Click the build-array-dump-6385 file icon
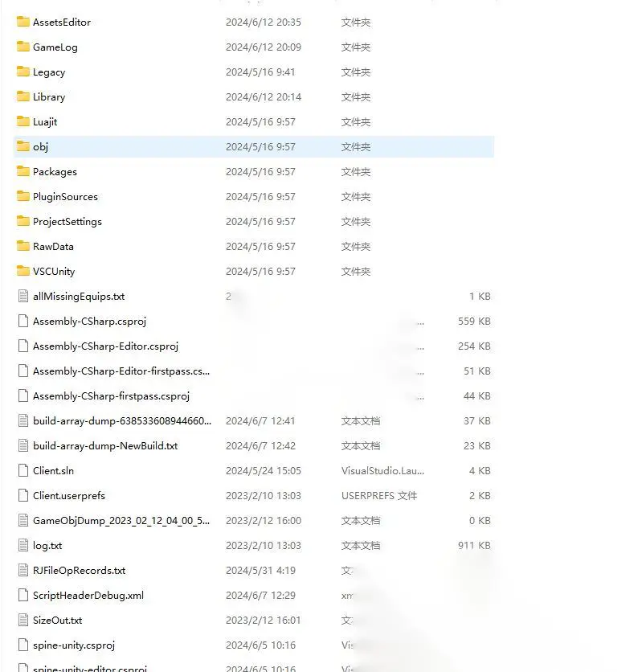Screen dimensions: 642x672 pyautogui.click(x=23, y=420)
